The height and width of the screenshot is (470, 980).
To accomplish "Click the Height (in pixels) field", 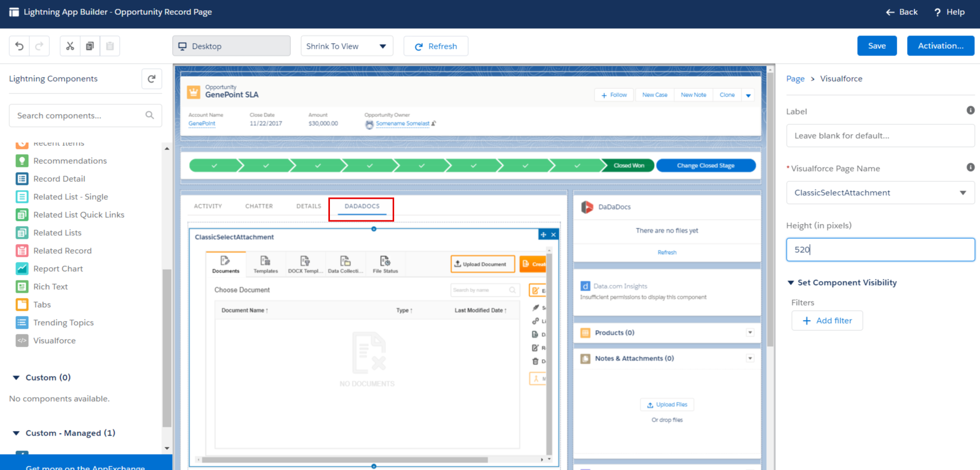I will pyautogui.click(x=880, y=250).
